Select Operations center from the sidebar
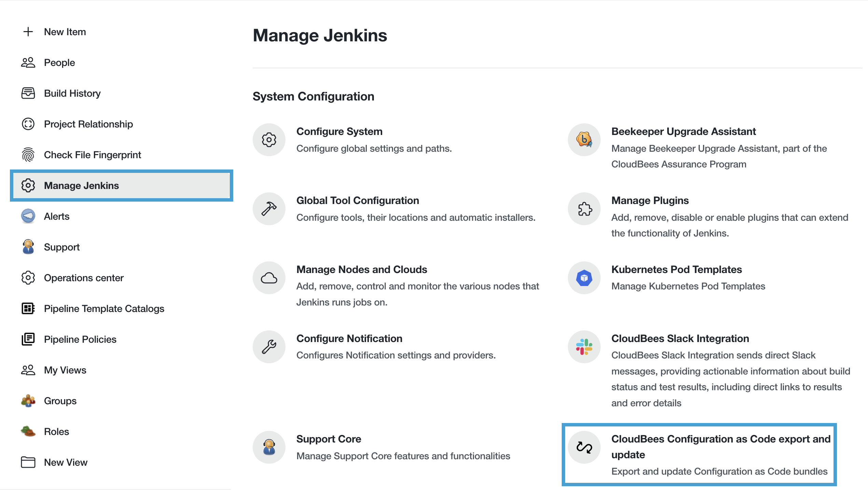The image size is (868, 490). [84, 277]
